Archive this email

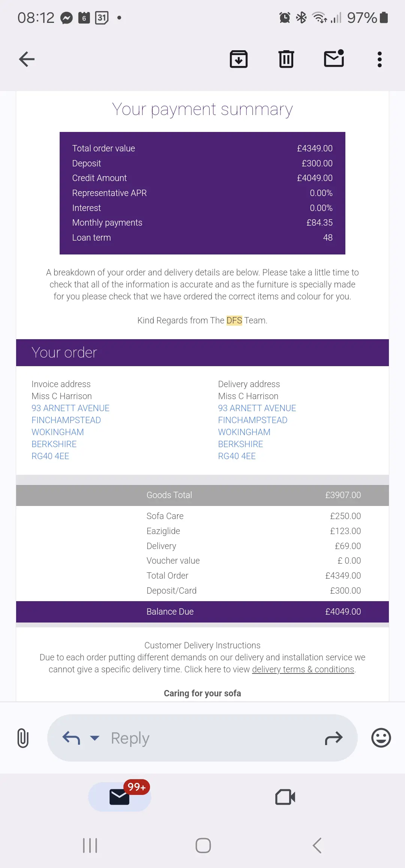238,59
